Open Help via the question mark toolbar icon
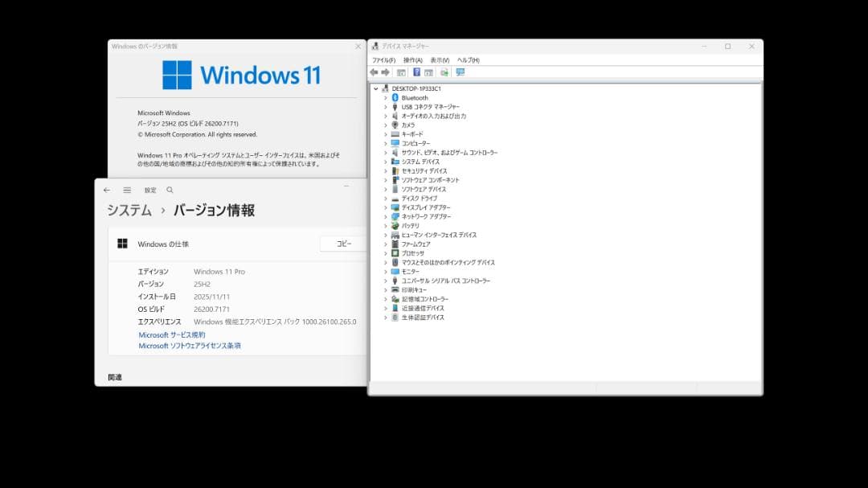The height and width of the screenshot is (488, 868). tap(416, 72)
